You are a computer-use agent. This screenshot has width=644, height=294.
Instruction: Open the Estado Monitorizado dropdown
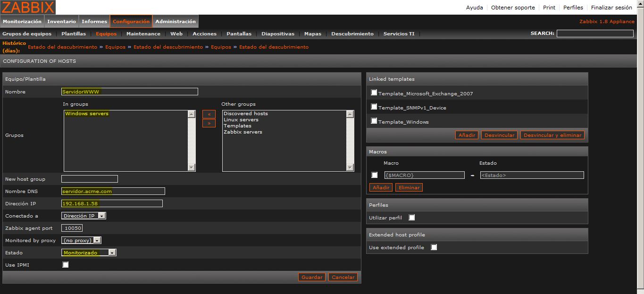[89, 252]
